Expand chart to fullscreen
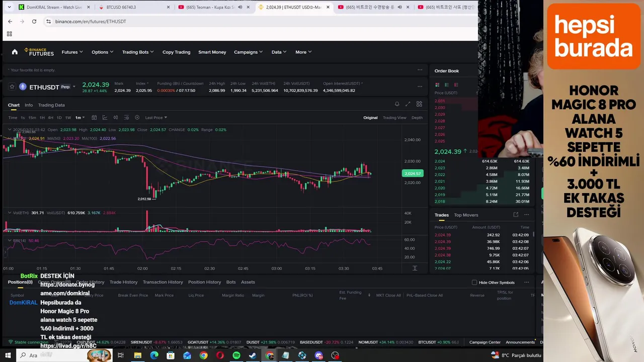The height and width of the screenshot is (362, 644). (x=408, y=104)
